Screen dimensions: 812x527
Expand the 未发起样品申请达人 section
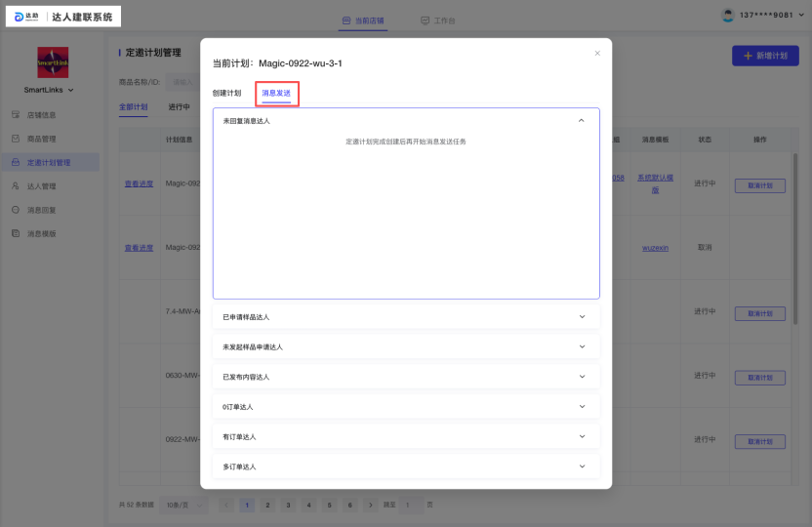(x=582, y=346)
